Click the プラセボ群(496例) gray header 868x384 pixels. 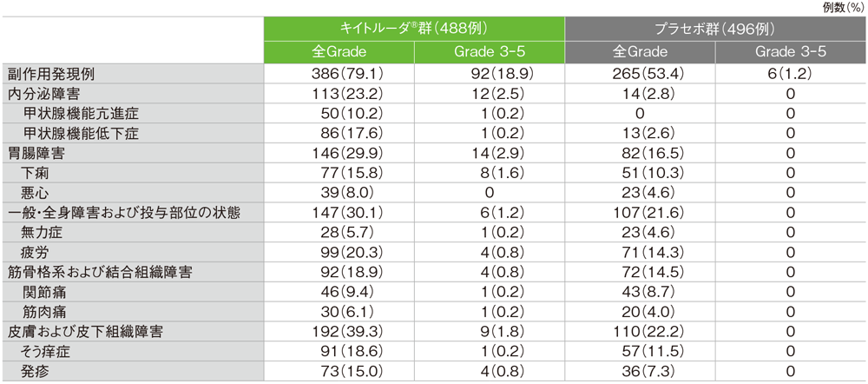coord(715,27)
